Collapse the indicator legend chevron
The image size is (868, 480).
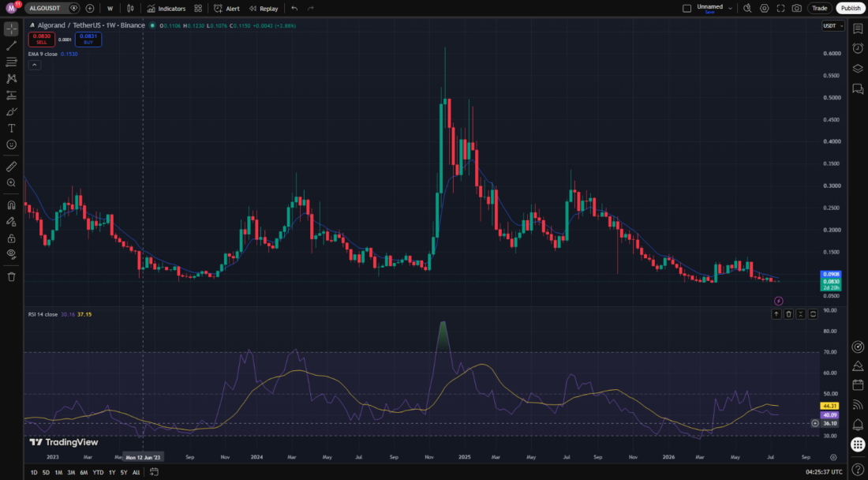coord(34,65)
